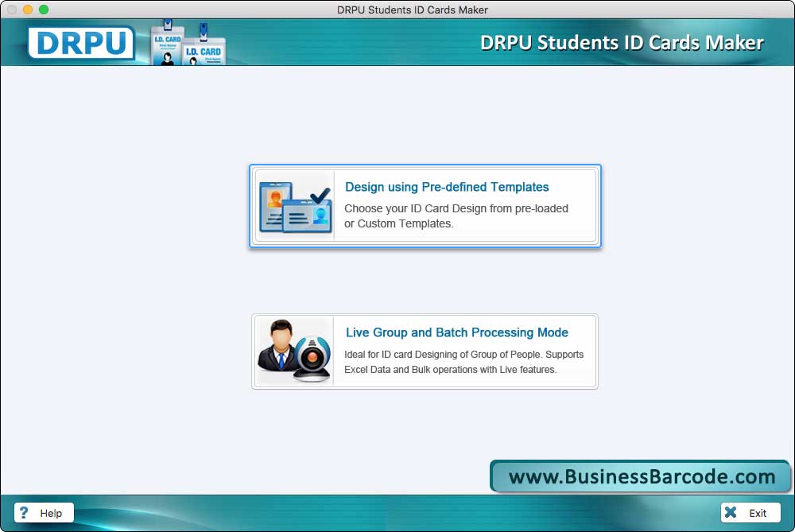The height and width of the screenshot is (532, 795).
Task: Open Design using Pre-defined Templates option
Action: (425, 206)
